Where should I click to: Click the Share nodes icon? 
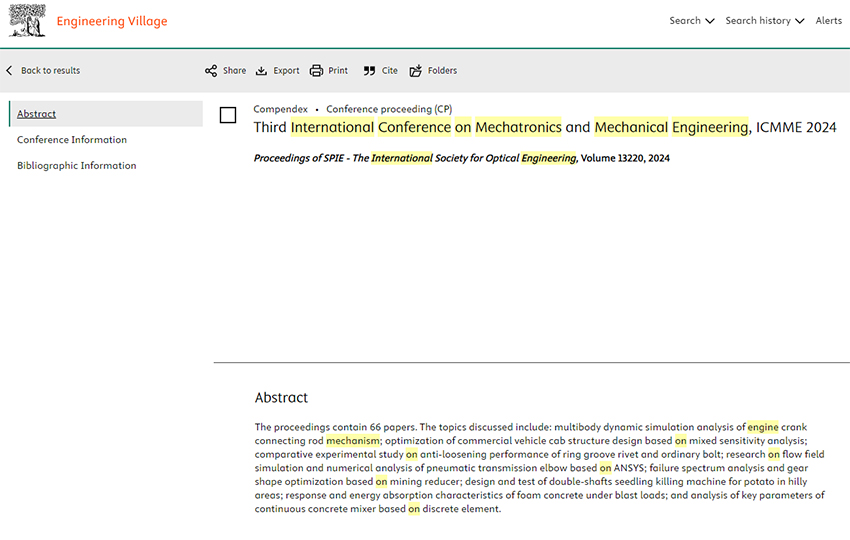(211, 70)
